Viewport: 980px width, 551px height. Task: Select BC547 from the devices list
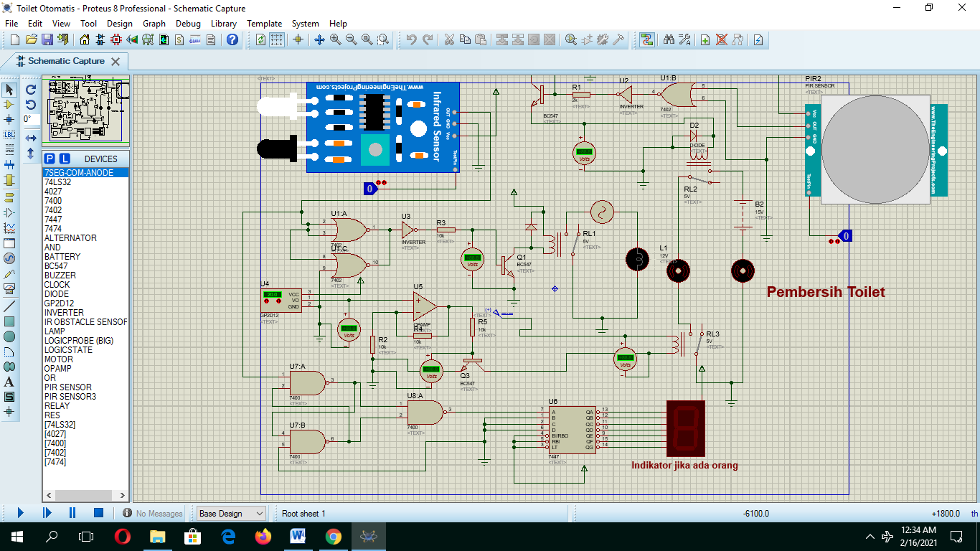coord(85,266)
